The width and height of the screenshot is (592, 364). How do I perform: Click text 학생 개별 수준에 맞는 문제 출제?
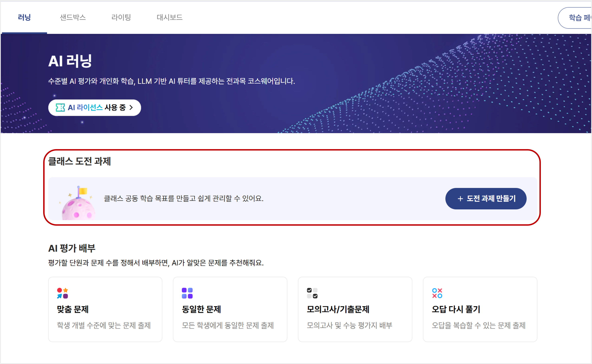point(104,325)
